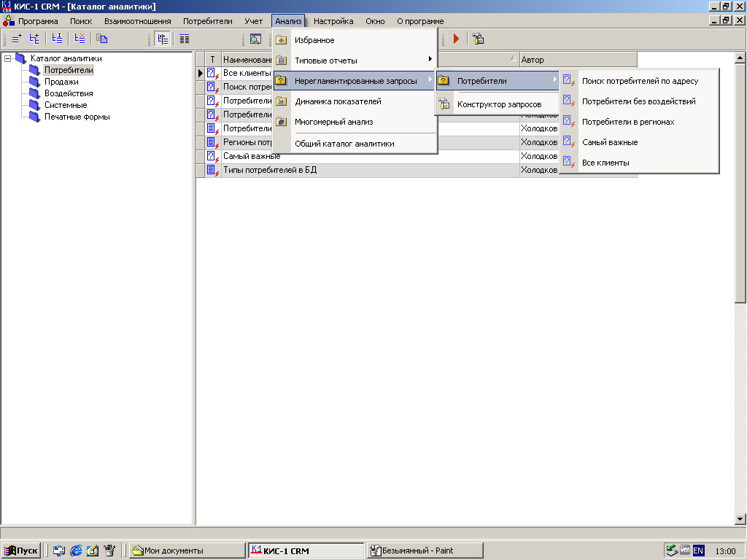Choose Многомерный анализ menu entry
Image resolution: width=747 pixels, height=560 pixels.
(x=355, y=122)
